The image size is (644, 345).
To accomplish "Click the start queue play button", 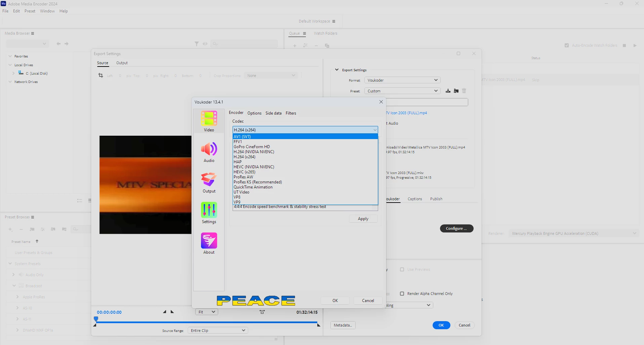I will point(635,45).
